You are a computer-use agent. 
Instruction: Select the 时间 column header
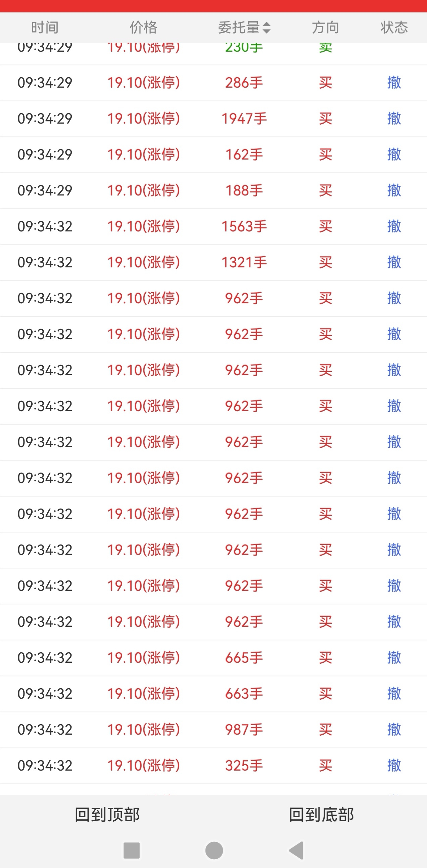point(45,28)
